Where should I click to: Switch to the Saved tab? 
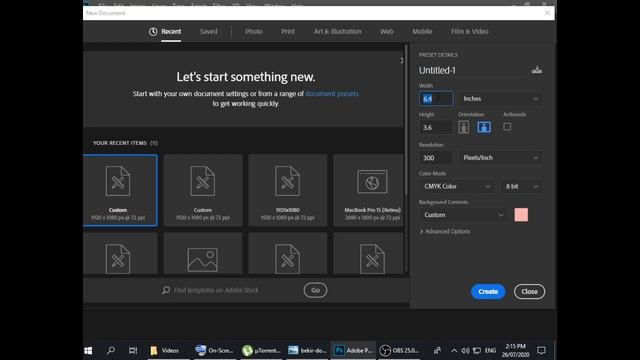[x=209, y=31]
